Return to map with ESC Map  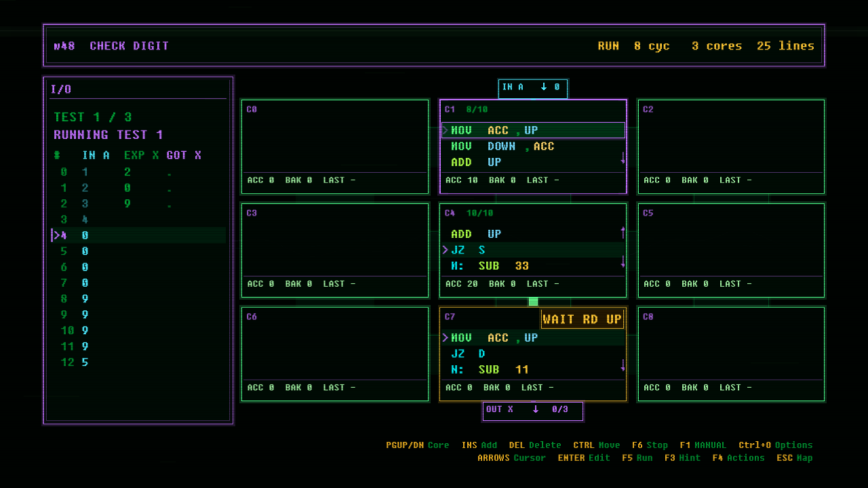click(x=795, y=457)
